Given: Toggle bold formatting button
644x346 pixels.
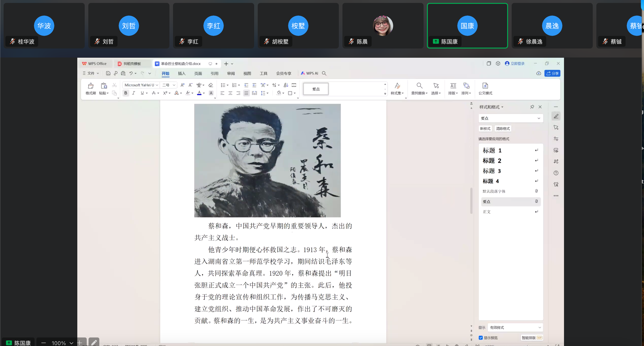Looking at the screenshot, I should (x=126, y=93).
